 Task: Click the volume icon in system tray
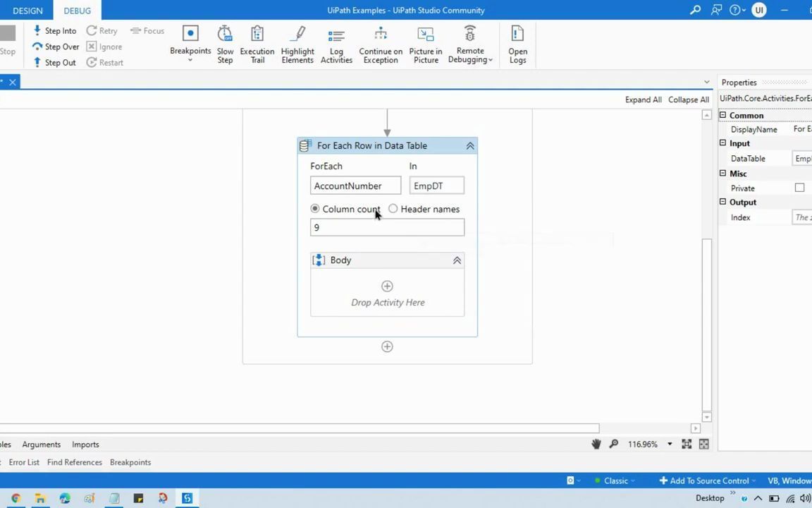(x=805, y=498)
